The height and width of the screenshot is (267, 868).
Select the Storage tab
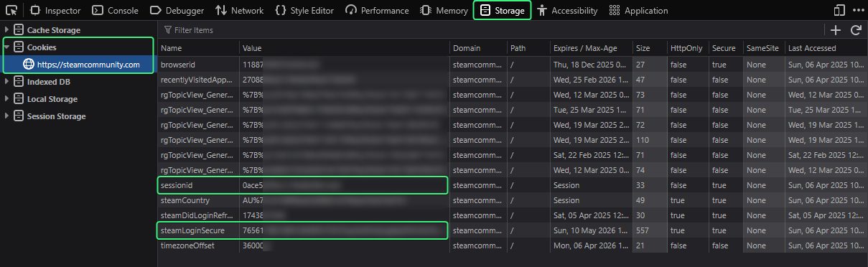[502, 11]
